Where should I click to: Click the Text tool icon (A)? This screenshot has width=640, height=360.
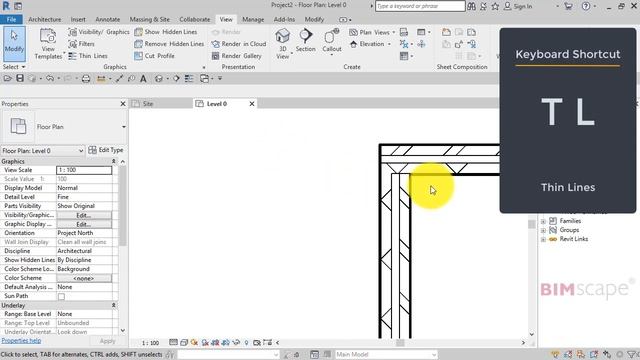pos(143,78)
